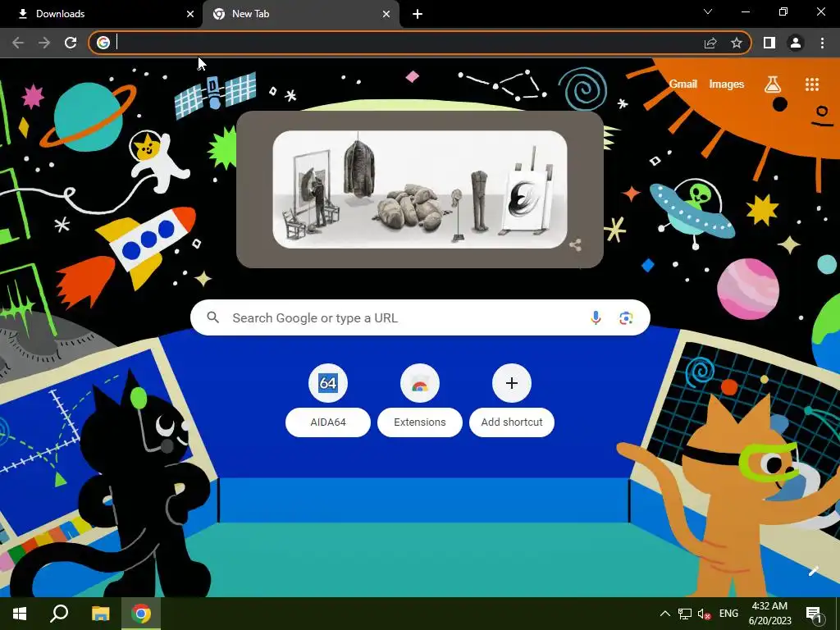Viewport: 840px width, 630px height.
Task: Reload the current page
Action: pyautogui.click(x=71, y=43)
